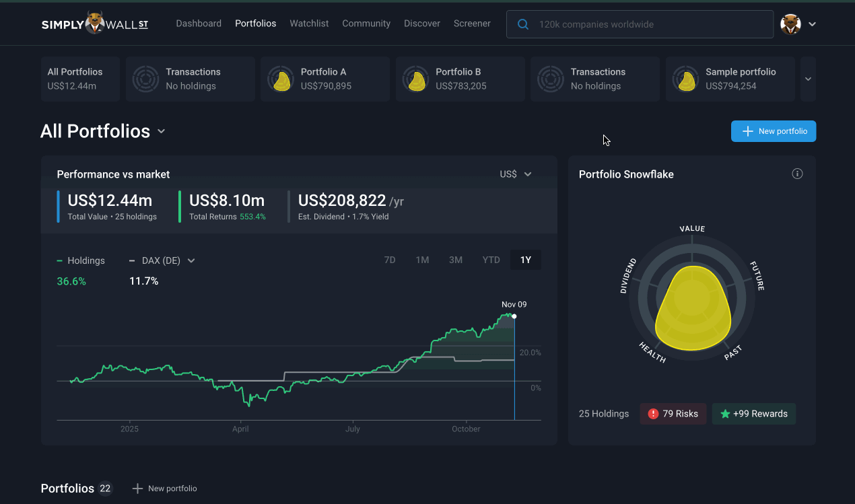Click the circular holdings icon on Transactions card

[145, 79]
